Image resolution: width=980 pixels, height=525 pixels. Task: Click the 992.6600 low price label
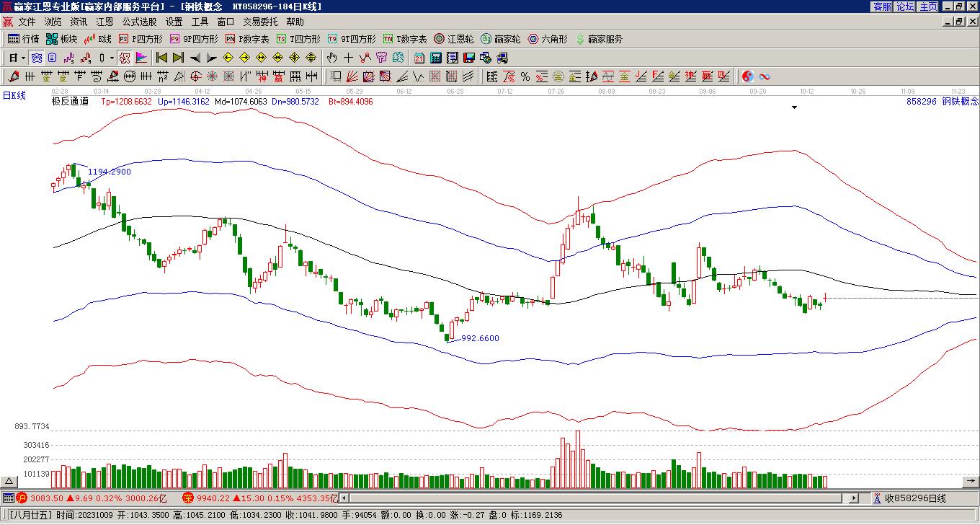click(480, 337)
